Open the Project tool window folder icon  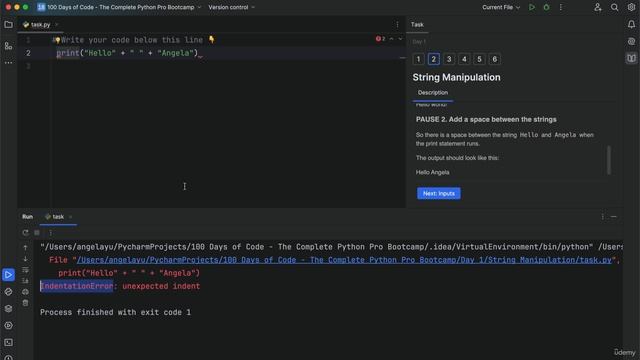point(8,25)
